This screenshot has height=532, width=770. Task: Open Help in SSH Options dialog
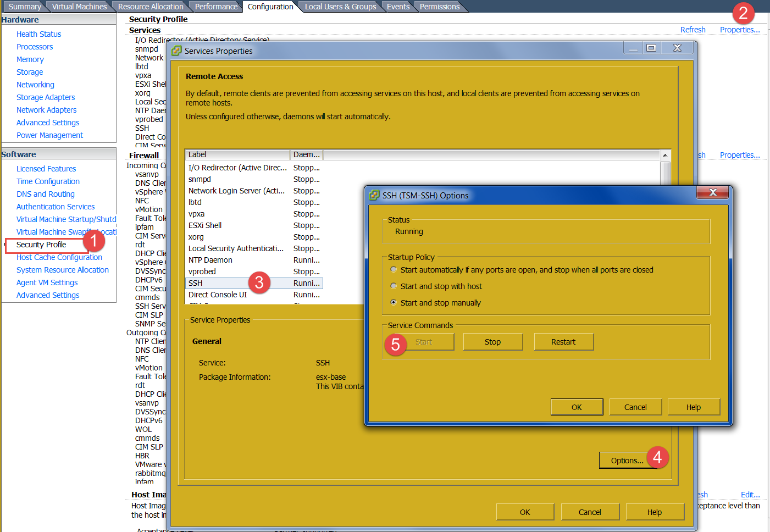(x=694, y=407)
